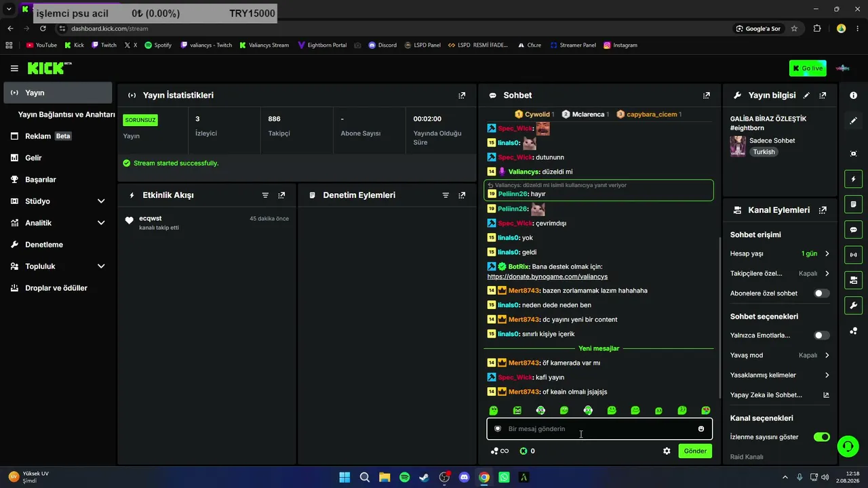This screenshot has height=488, width=868.
Task: Open the Streamer Panel bookmark
Action: (573, 45)
